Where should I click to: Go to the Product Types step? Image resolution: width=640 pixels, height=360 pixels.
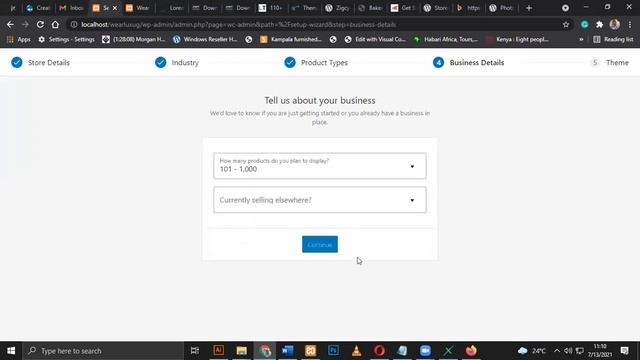[316, 62]
